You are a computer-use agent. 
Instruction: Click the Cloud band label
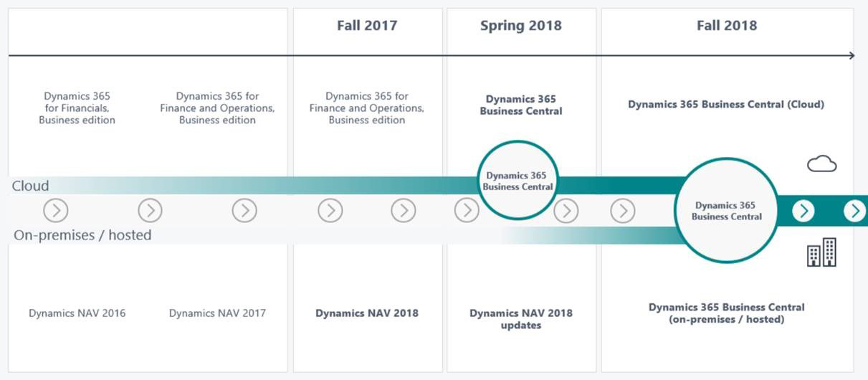tap(30, 186)
